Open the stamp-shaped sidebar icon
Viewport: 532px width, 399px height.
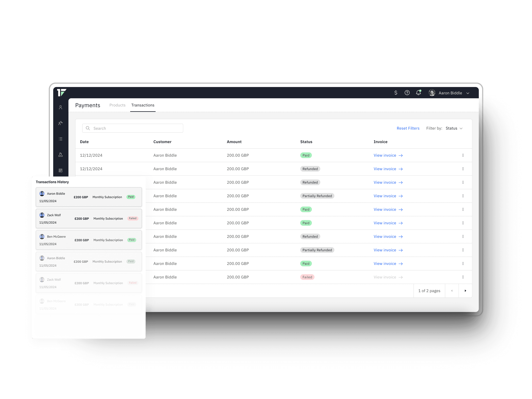tap(61, 155)
